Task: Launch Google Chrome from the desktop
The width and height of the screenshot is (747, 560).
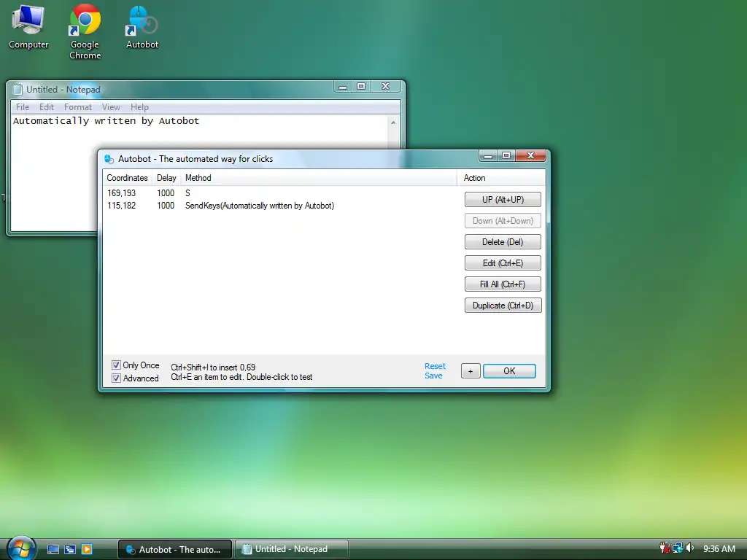Action: point(85,31)
